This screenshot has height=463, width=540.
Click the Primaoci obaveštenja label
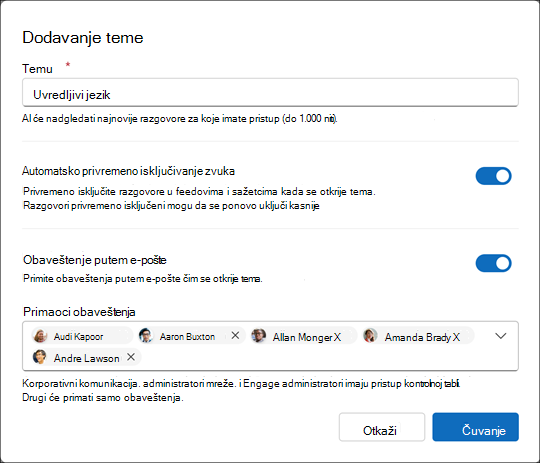(79, 312)
